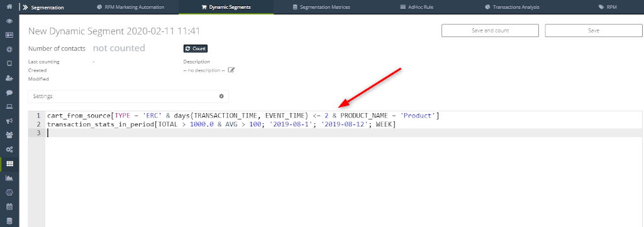
Task: Switch to RPM tab
Action: tap(608, 7)
